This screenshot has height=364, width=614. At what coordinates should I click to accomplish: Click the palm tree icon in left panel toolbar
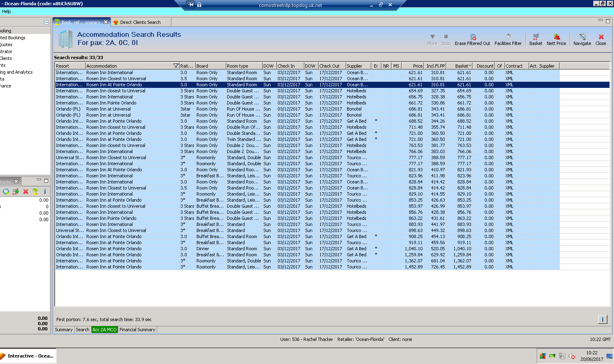point(35,192)
